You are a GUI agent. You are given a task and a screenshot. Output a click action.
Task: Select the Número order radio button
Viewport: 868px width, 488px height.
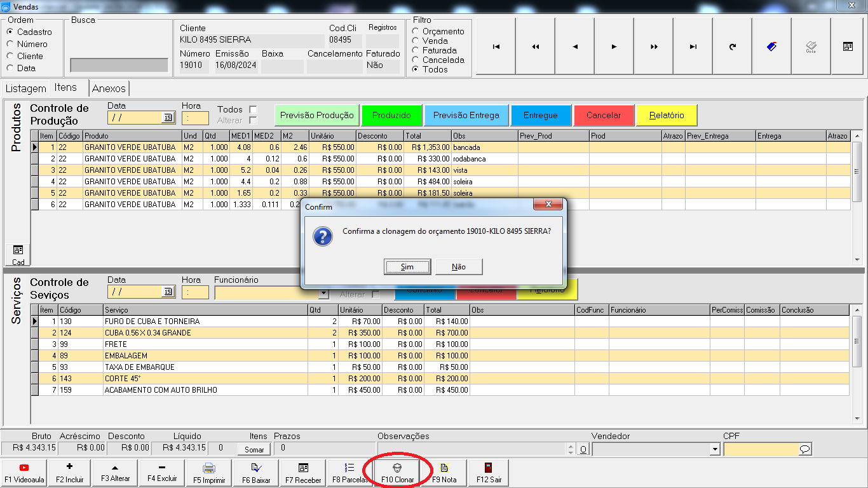click(x=10, y=44)
